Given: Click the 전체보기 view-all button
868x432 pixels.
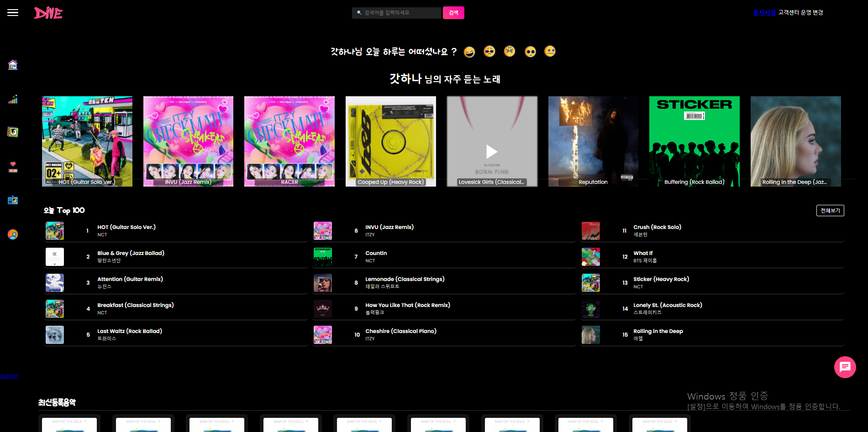Looking at the screenshot, I should click(x=830, y=210).
